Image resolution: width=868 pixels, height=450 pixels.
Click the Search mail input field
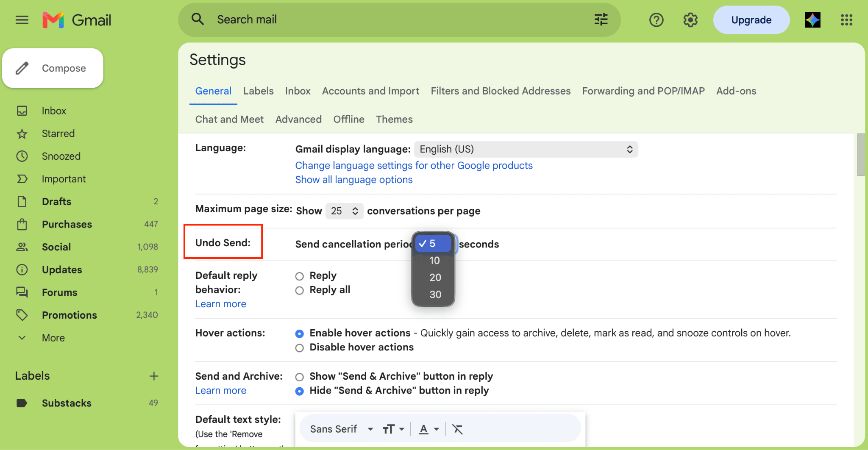[398, 19]
